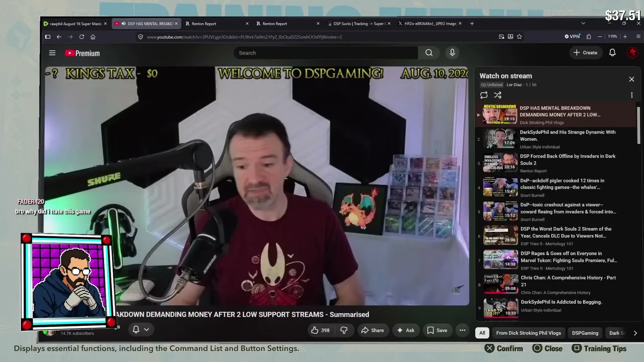Zoom in with the plus button

[x=625, y=37]
